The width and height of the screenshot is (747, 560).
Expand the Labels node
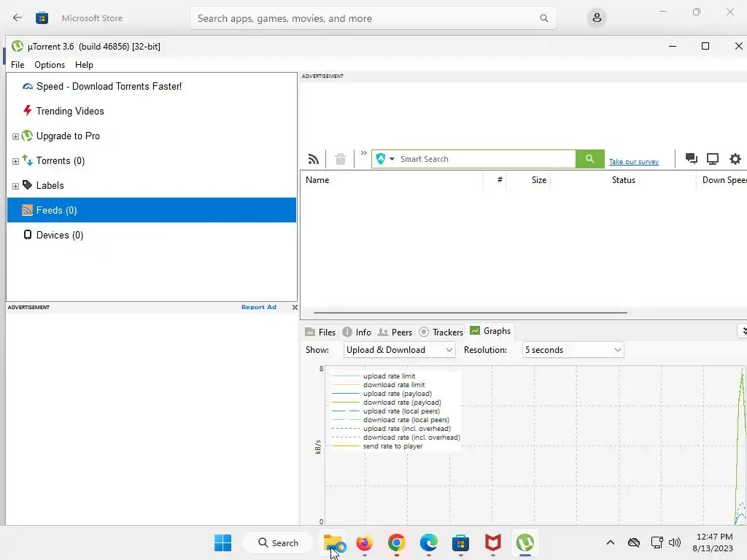coord(15,186)
